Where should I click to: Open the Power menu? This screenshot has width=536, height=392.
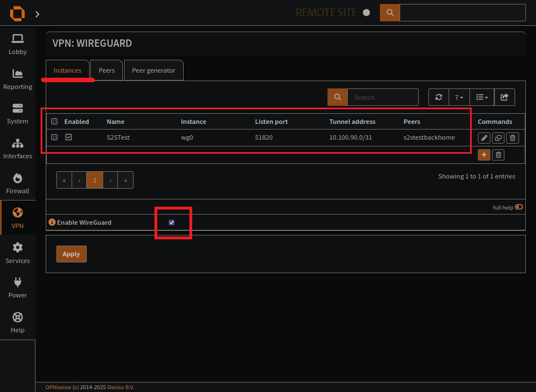[x=17, y=288]
